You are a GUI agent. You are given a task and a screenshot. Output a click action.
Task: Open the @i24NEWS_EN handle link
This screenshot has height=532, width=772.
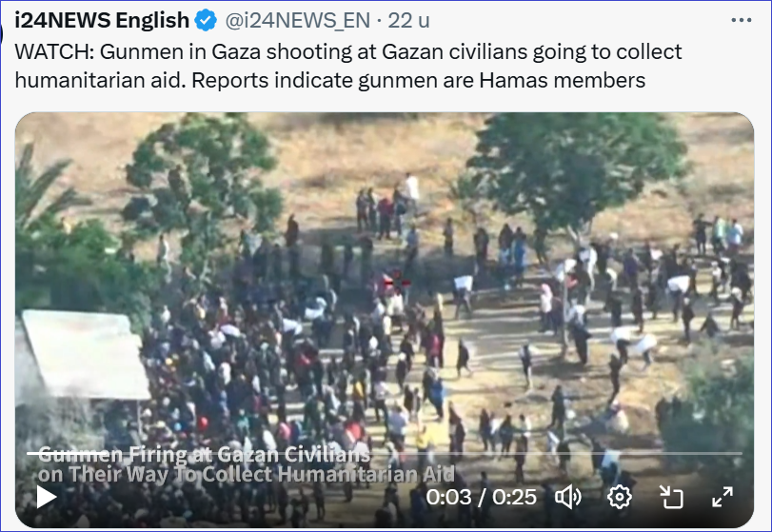click(297, 21)
